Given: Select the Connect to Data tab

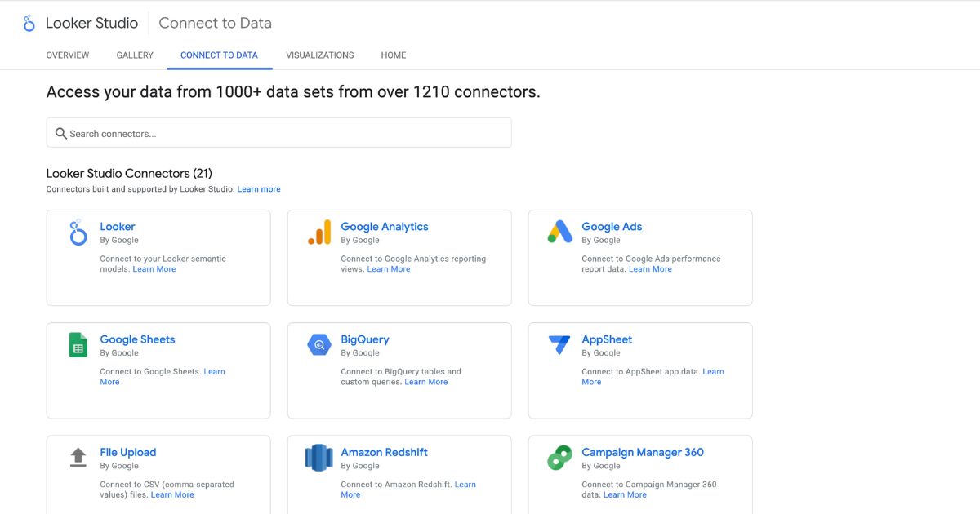Looking at the screenshot, I should point(219,55).
